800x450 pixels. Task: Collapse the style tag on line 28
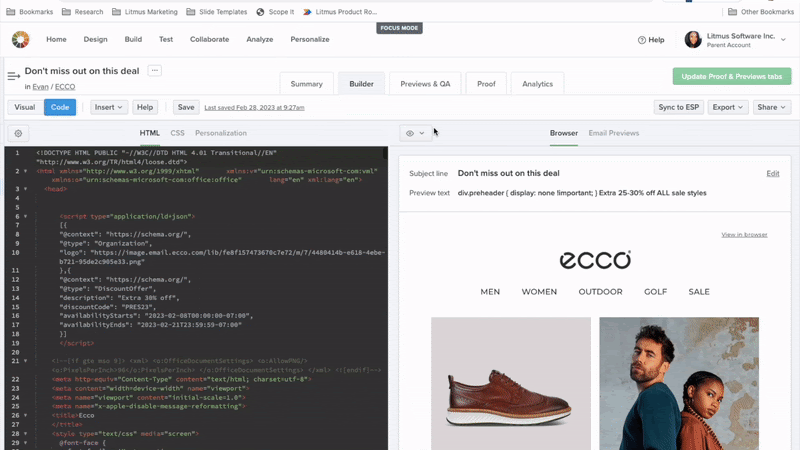point(26,434)
